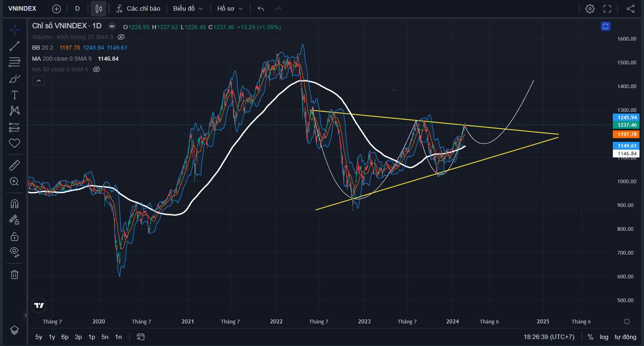Image resolution: width=644 pixels, height=346 pixels.
Task: Click the TradingView logo
Action: 39,305
